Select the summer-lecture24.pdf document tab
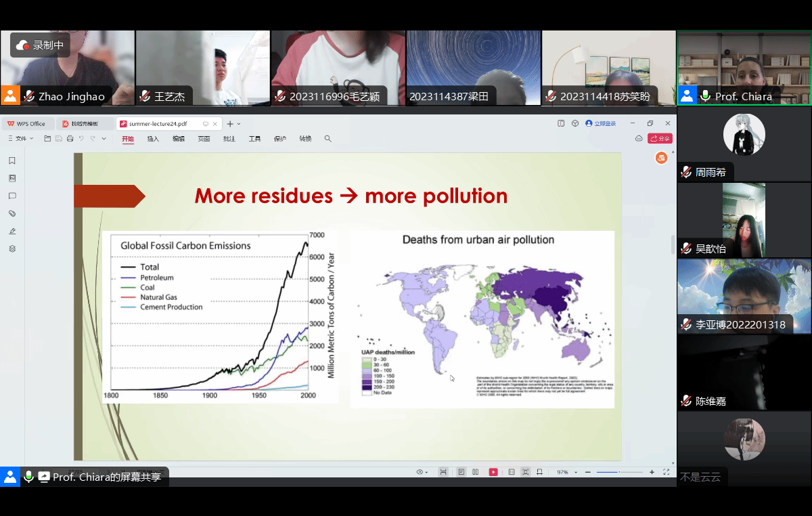Screen dimensions: 812x516 coord(158,124)
